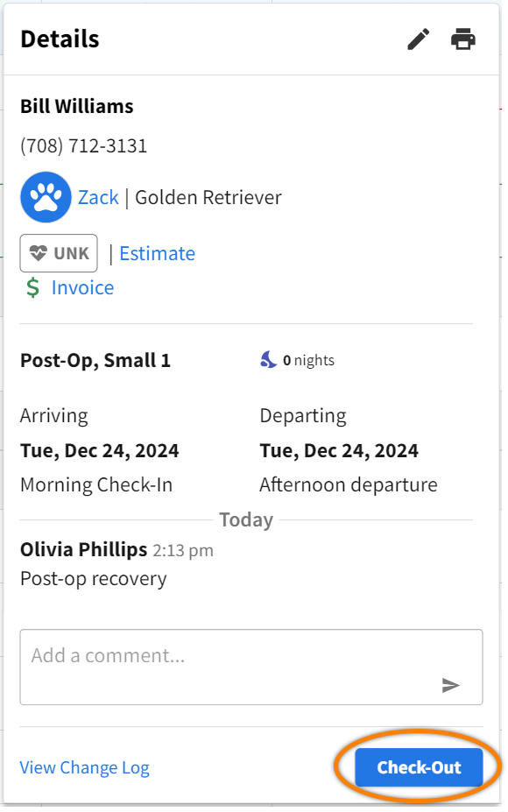Image resolution: width=508 pixels, height=812 pixels.
Task: Click the green dollar sign icon
Action: pos(32,287)
